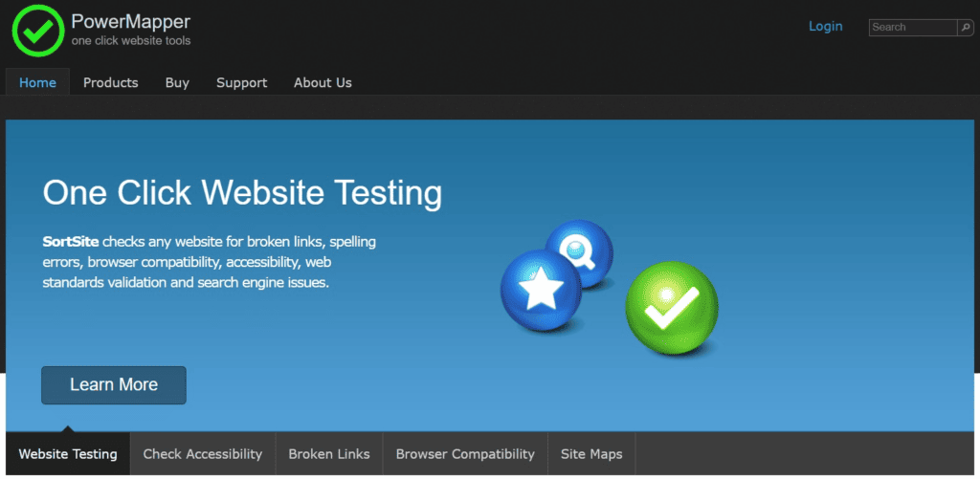This screenshot has height=479, width=980.
Task: Select the Website Testing tab
Action: coord(68,454)
